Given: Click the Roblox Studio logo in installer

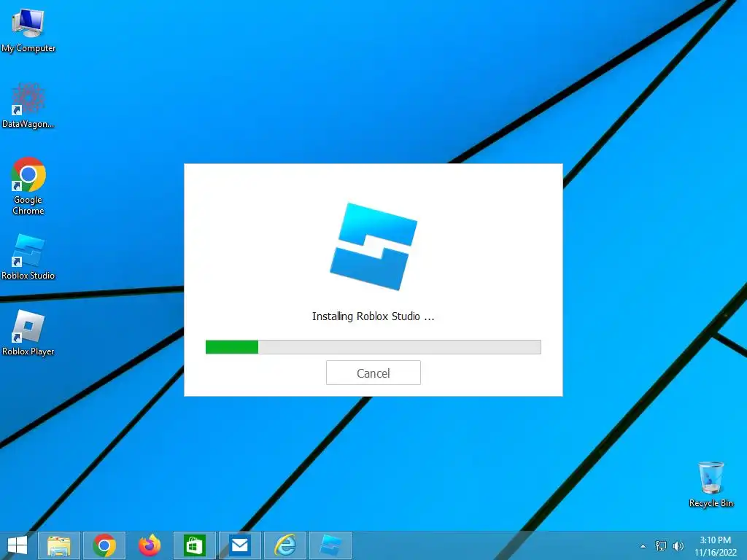Looking at the screenshot, I should pos(373,246).
